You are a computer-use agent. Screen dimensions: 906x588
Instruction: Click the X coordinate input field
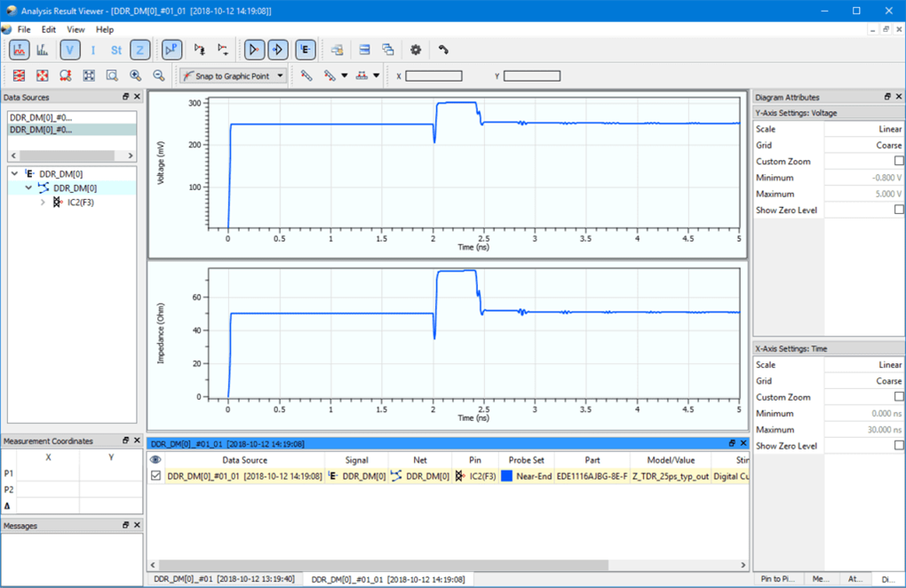click(x=434, y=75)
